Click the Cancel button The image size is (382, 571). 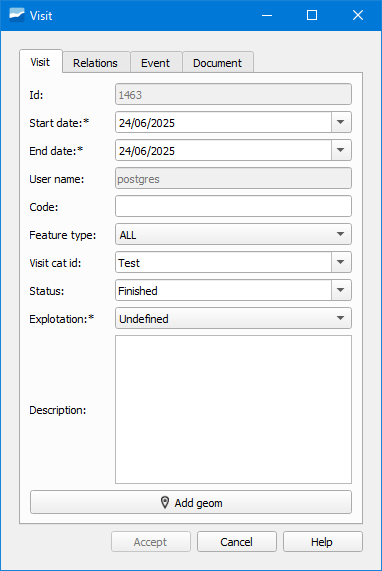tap(237, 542)
